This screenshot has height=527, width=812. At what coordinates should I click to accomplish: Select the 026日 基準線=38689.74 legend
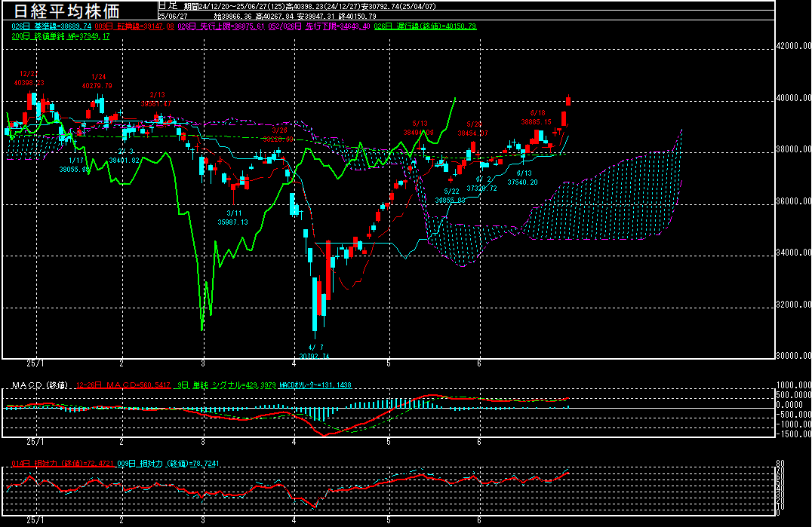(51, 26)
